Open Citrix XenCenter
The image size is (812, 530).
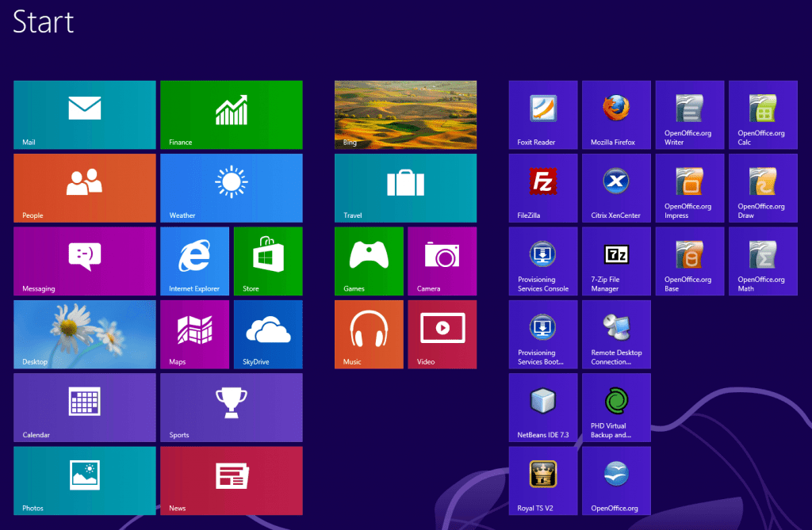(x=616, y=188)
